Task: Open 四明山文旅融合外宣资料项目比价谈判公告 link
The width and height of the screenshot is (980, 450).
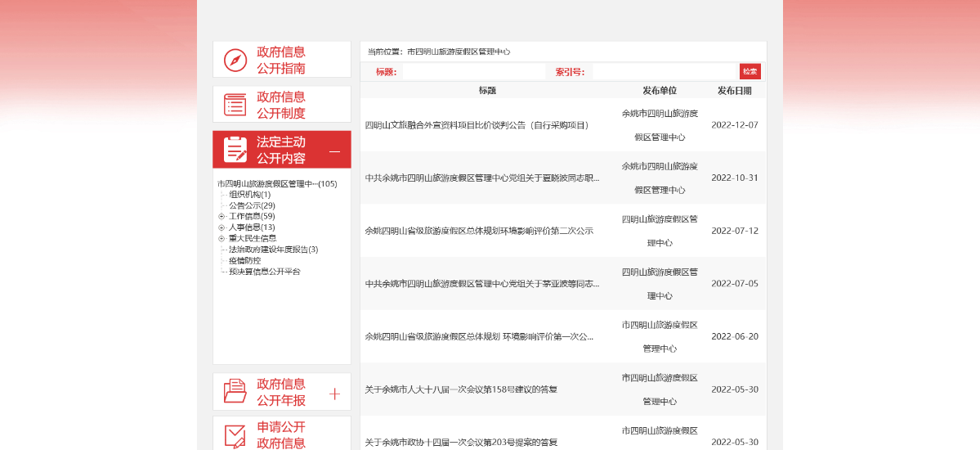Action: click(x=477, y=125)
